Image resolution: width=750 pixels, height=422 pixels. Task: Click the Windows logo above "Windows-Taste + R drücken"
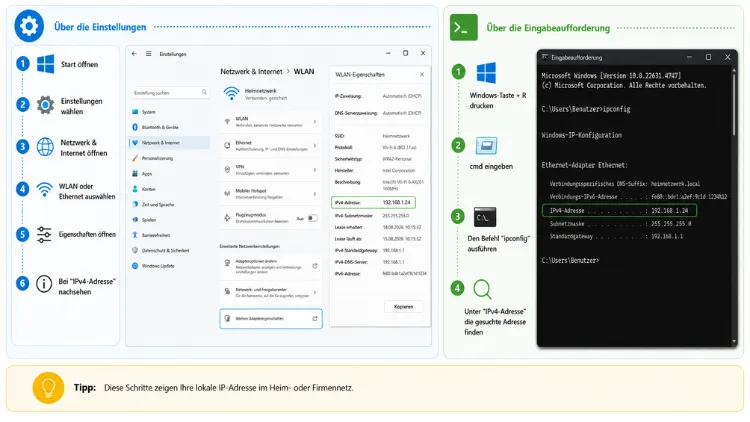tap(486, 73)
